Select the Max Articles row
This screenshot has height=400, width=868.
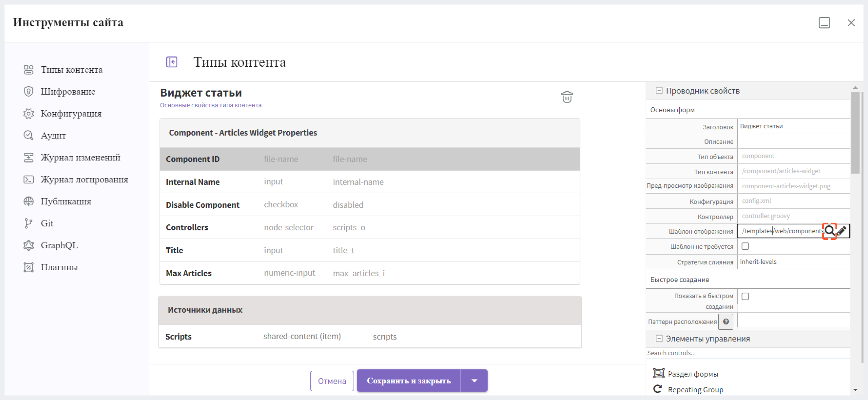370,273
